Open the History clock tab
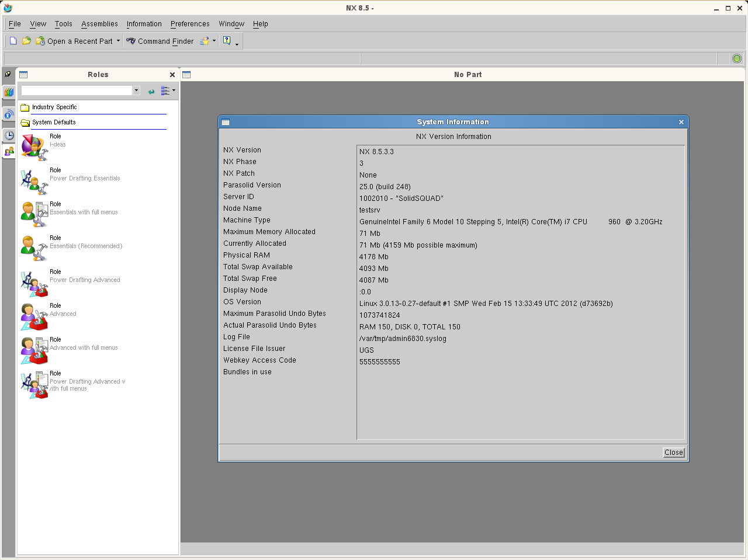748x560 pixels. (9, 135)
